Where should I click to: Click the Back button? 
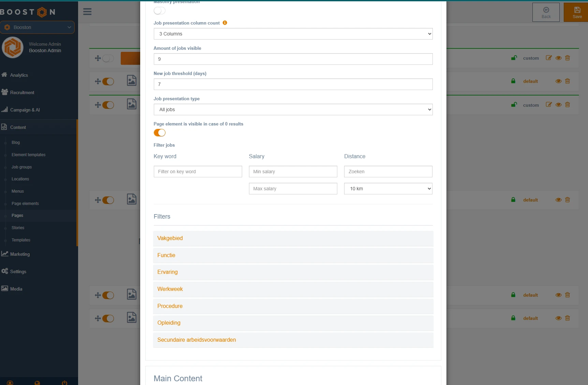[546, 12]
